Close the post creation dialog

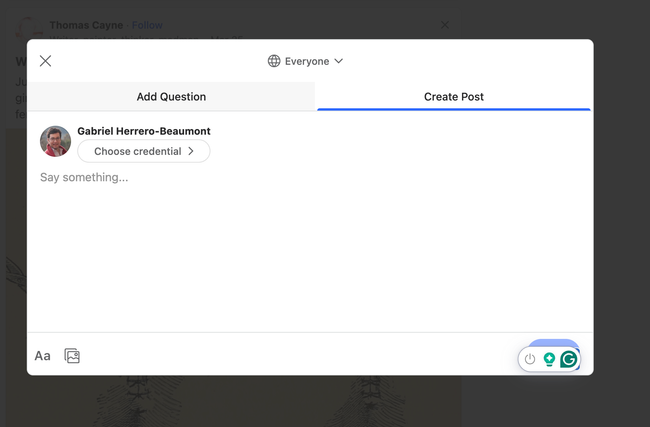(45, 61)
